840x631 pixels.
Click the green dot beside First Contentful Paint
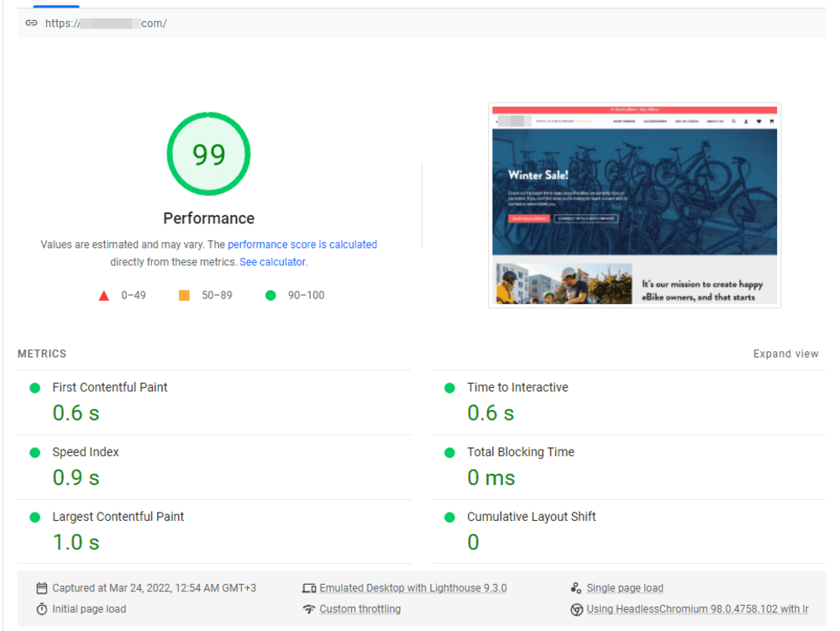click(x=34, y=388)
